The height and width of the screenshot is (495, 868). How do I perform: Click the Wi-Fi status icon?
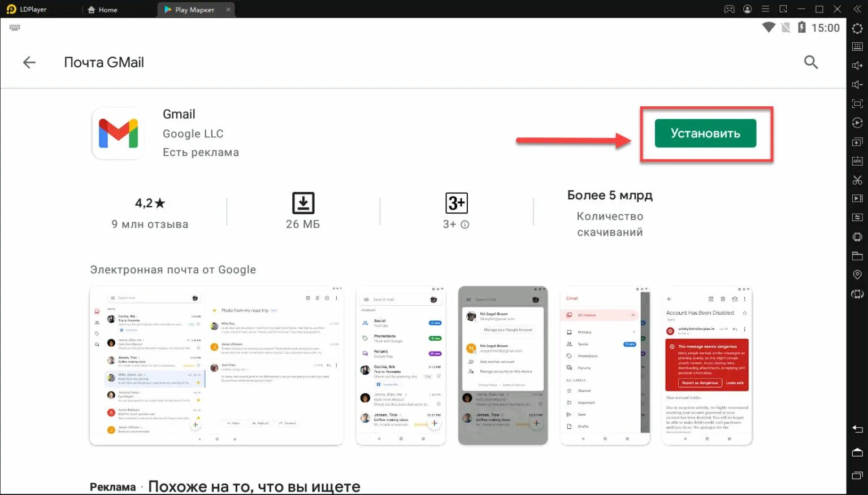[x=769, y=28]
